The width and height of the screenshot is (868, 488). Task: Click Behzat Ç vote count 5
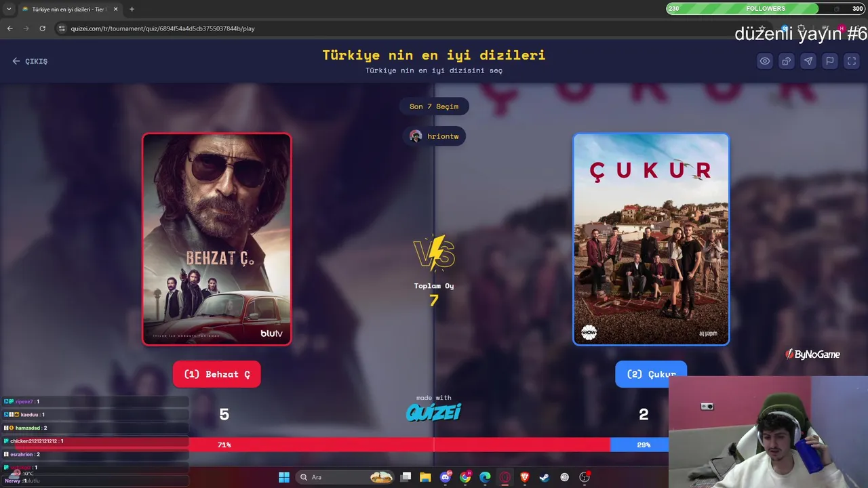pos(224,414)
